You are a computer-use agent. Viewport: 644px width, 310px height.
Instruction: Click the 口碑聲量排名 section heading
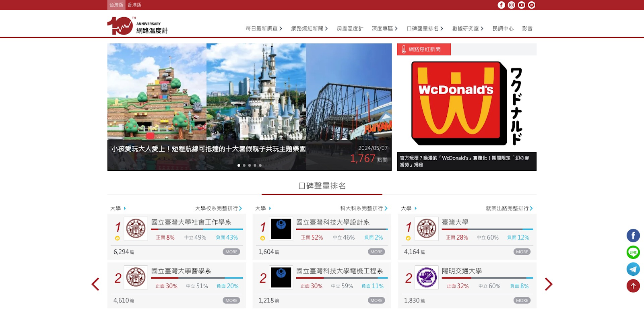(322, 186)
